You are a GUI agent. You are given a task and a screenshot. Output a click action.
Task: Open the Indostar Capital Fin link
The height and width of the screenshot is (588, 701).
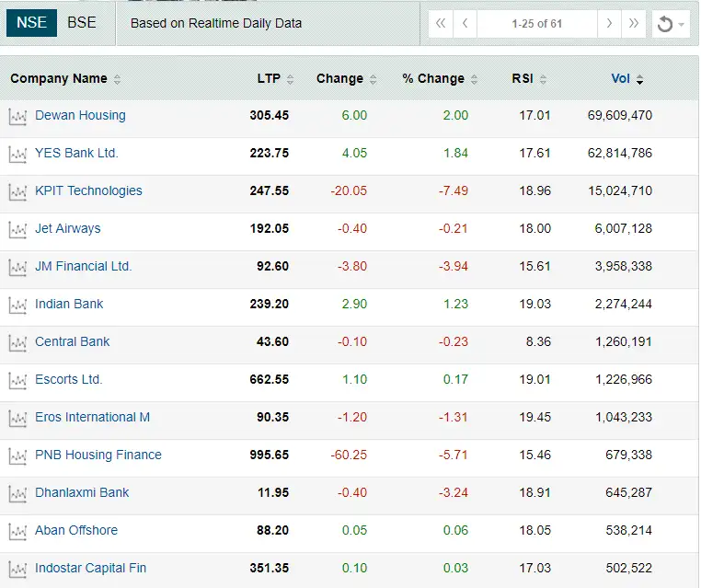click(x=90, y=568)
